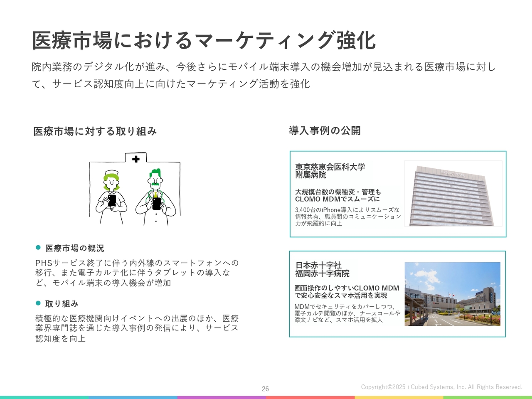Click the medical cross icon on hospital illustration

pyautogui.click(x=135, y=159)
